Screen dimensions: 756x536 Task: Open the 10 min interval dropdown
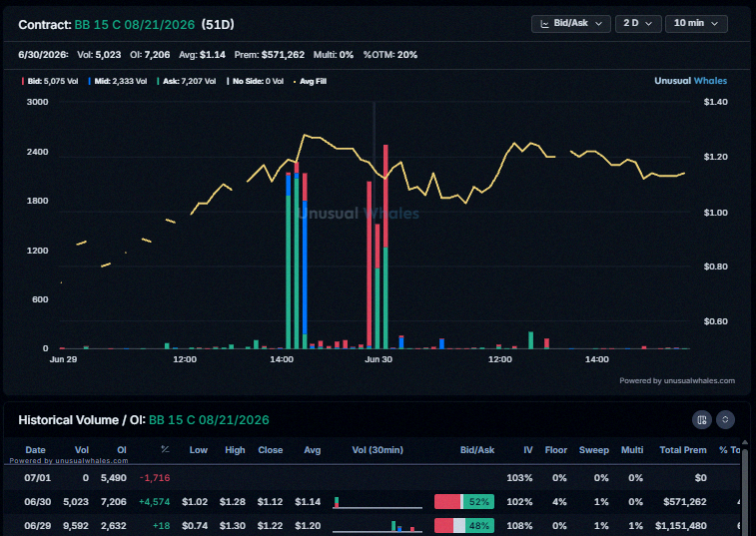696,24
